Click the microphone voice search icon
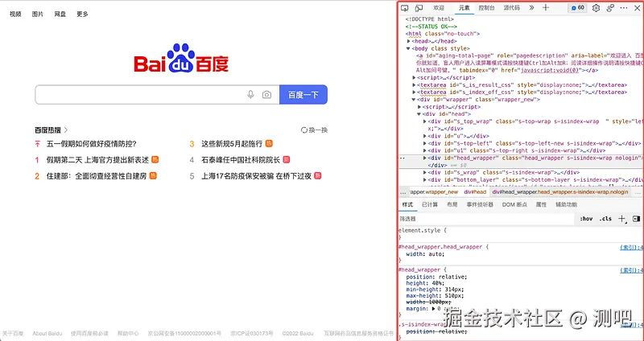Screen dimensions: 644x341 pyautogui.click(x=250, y=95)
